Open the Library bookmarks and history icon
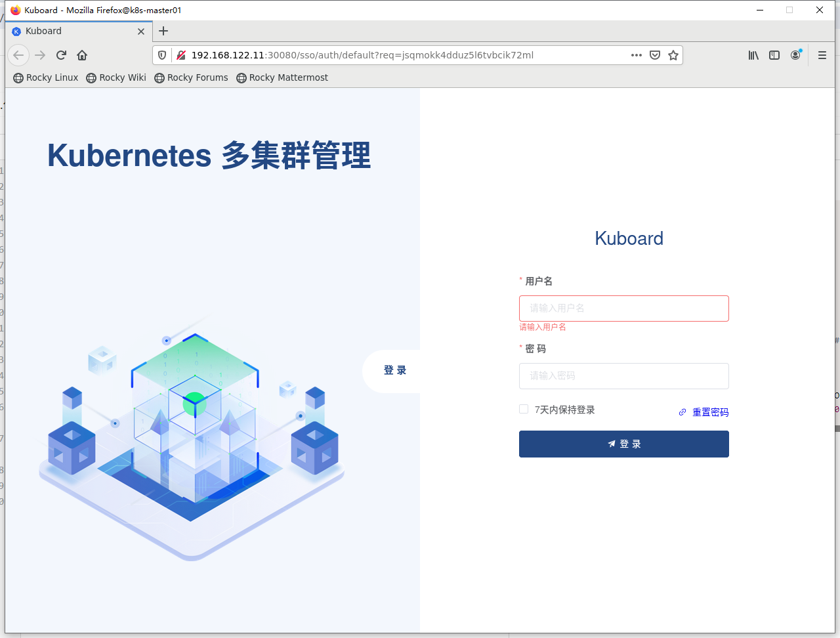This screenshot has width=840, height=638. [x=753, y=55]
